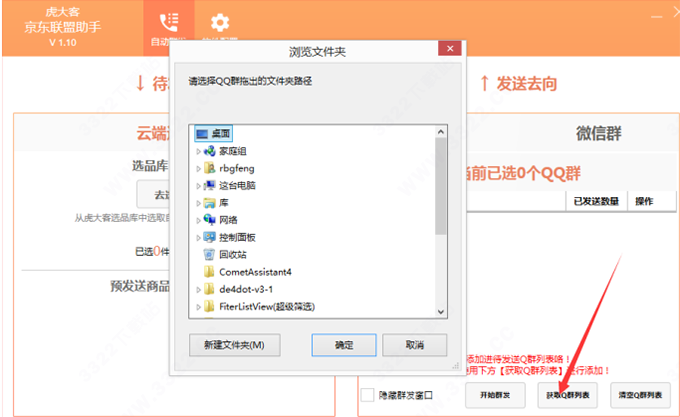The image size is (680, 417).
Task: Click the 桌面 desktop icon in tree
Action: (x=202, y=134)
